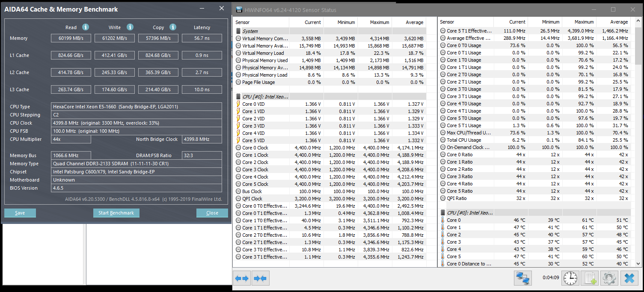This screenshot has height=292, width=644.
Task: Click the Memory Read value 60199 MB/s
Action: point(71,38)
